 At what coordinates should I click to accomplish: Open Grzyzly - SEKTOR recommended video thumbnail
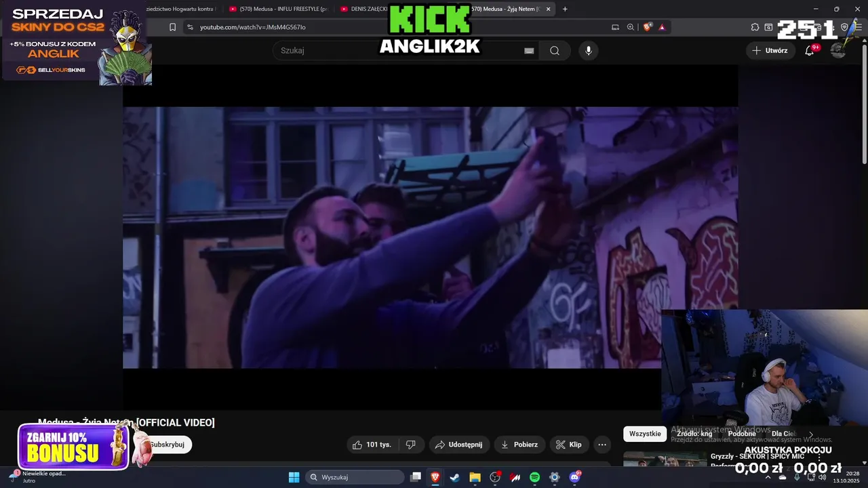(664, 459)
